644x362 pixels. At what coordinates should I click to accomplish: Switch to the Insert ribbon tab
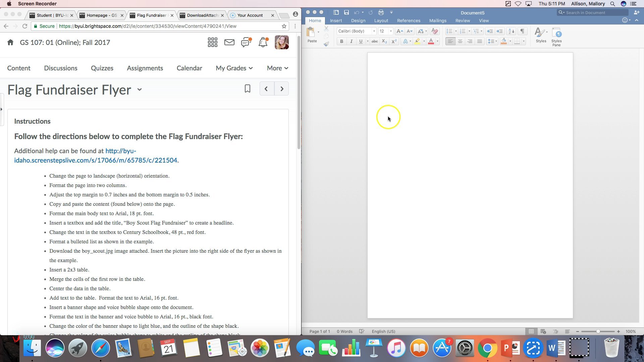click(336, 20)
